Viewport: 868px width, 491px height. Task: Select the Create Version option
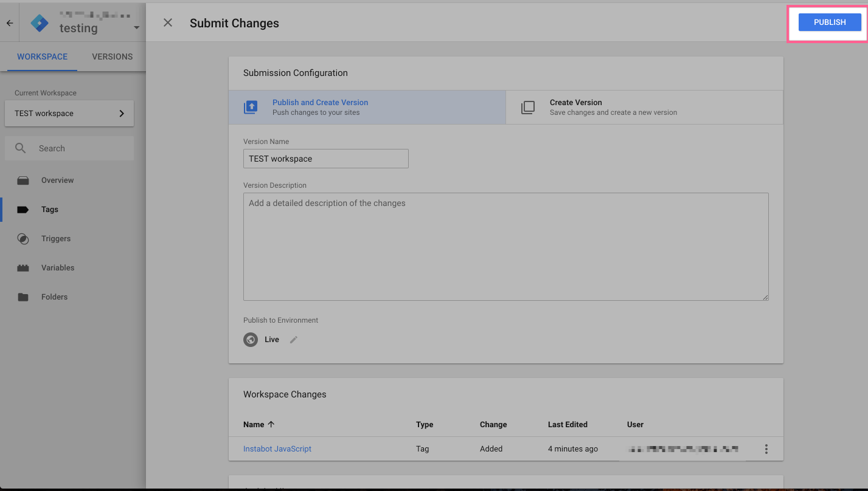[x=645, y=108]
